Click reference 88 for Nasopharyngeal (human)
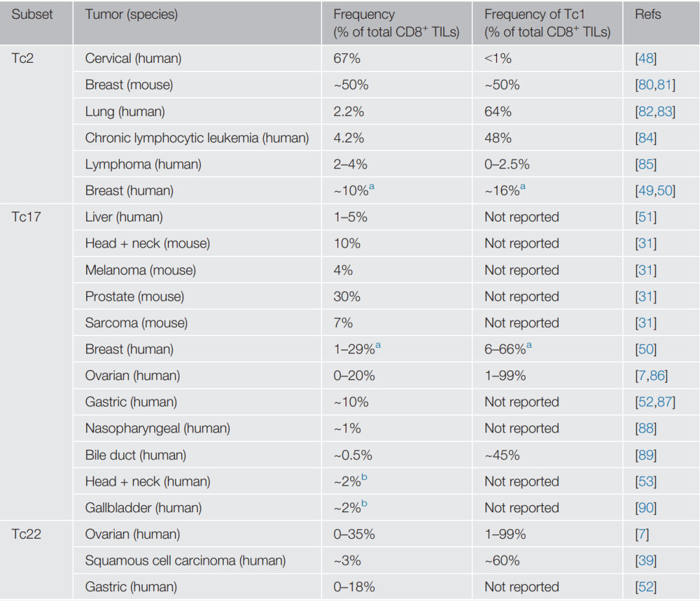This screenshot has height=601, width=700. click(646, 429)
